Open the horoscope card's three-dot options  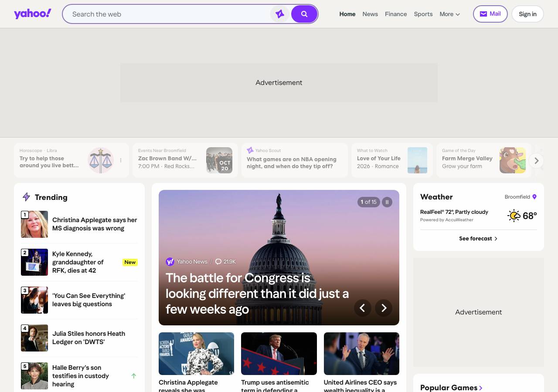point(121,160)
